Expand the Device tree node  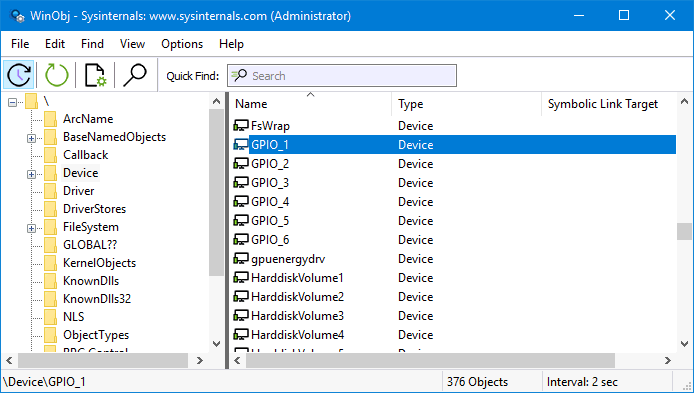point(31,174)
